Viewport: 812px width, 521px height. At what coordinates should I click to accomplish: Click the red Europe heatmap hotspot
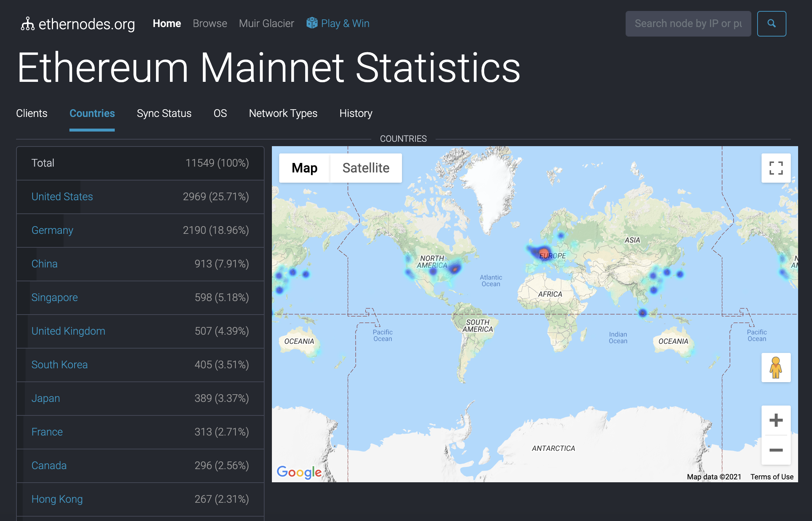[x=544, y=252]
